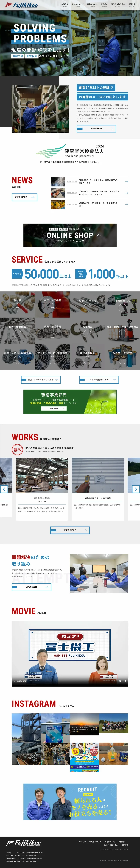
Task: Click VIEW MORE under the NEWS heading
Action: (x=24, y=197)
